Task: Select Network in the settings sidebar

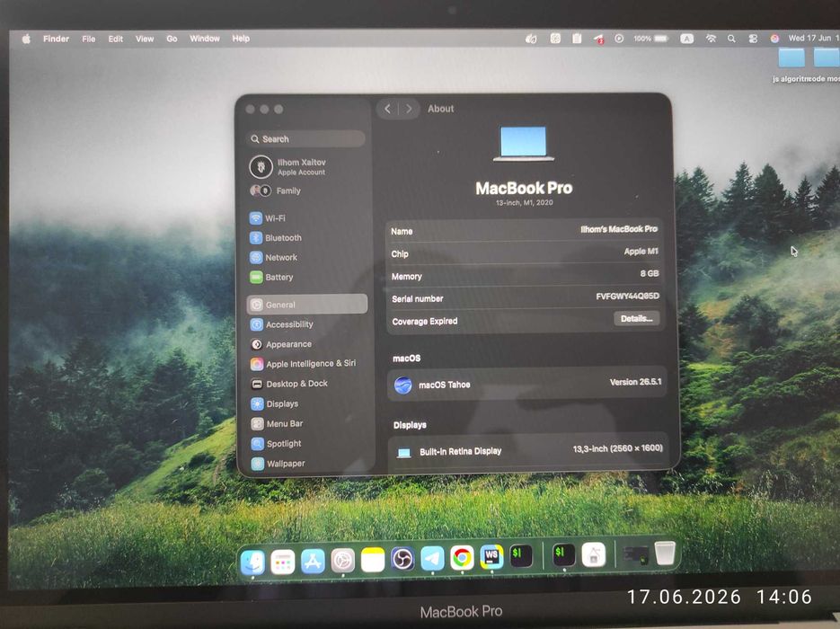Action: [x=274, y=258]
